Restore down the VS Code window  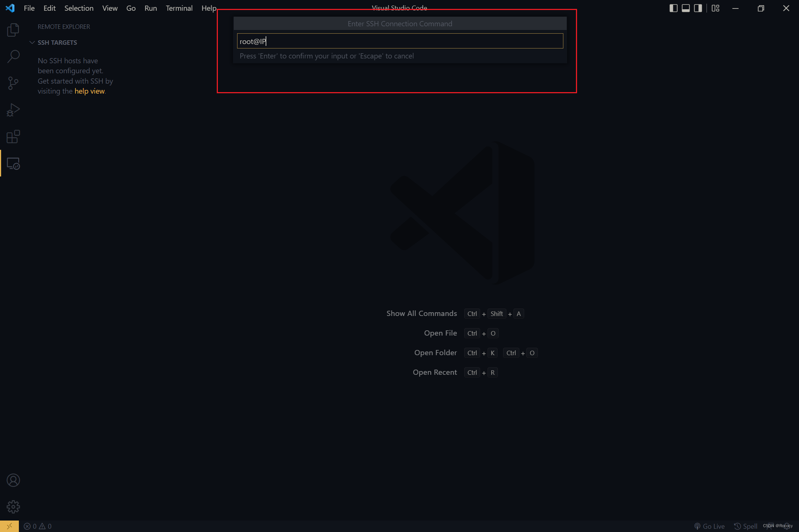coord(761,8)
